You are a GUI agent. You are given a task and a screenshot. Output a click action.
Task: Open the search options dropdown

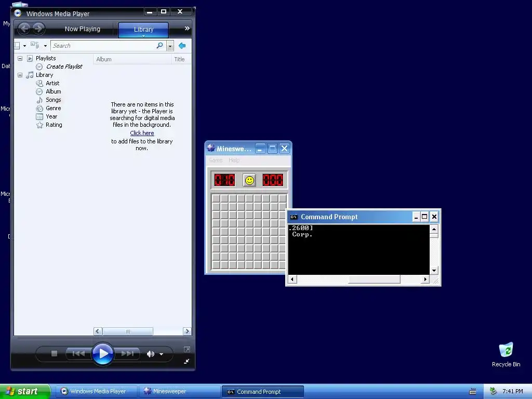170,46
